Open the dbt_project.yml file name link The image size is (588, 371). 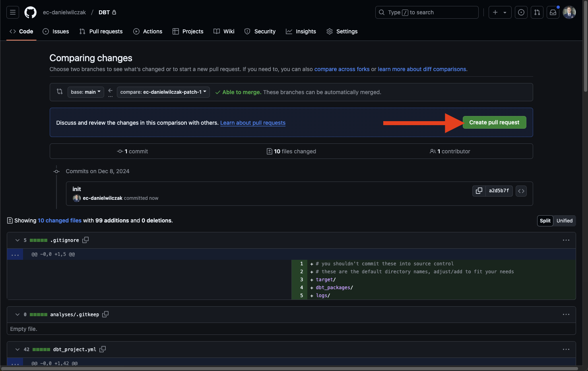coord(75,350)
